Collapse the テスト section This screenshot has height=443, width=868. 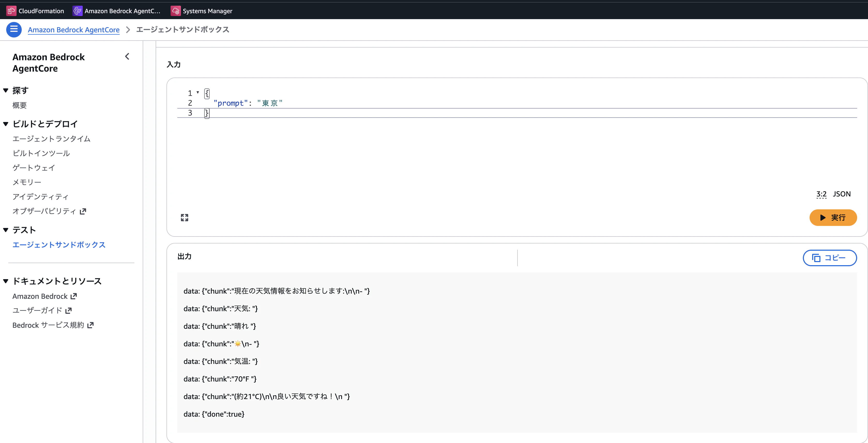click(6, 230)
